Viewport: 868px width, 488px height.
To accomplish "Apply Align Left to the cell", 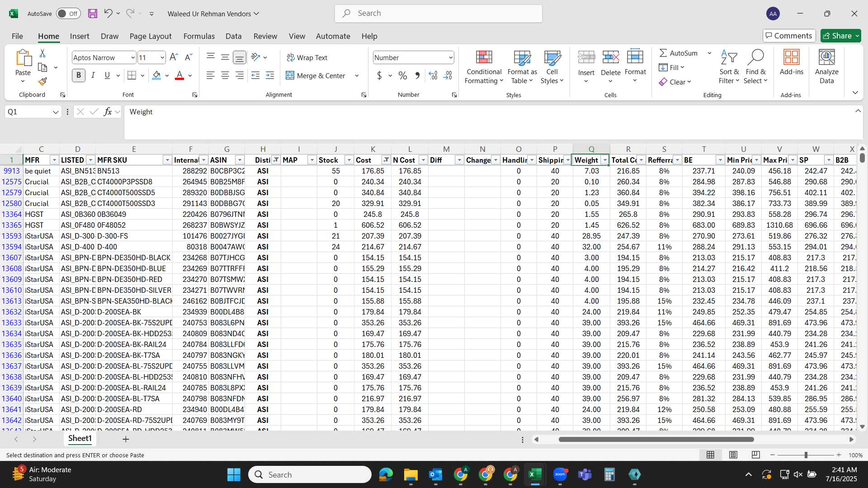I will point(211,75).
